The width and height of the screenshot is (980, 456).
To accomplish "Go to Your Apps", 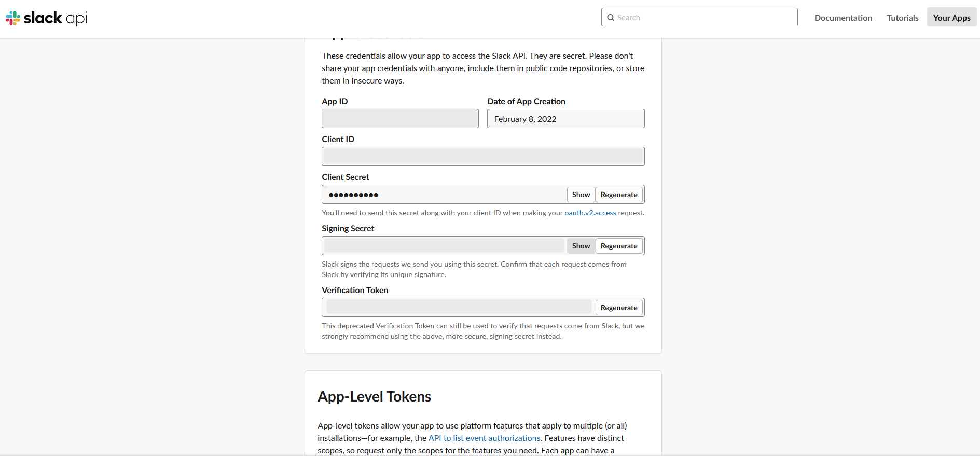I will pos(951,18).
